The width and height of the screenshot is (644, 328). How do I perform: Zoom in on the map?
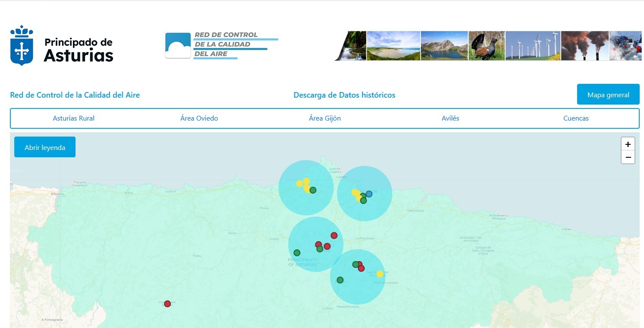pyautogui.click(x=628, y=144)
